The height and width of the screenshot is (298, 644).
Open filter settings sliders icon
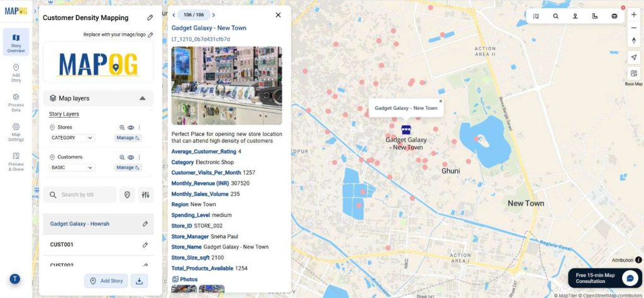click(x=145, y=195)
